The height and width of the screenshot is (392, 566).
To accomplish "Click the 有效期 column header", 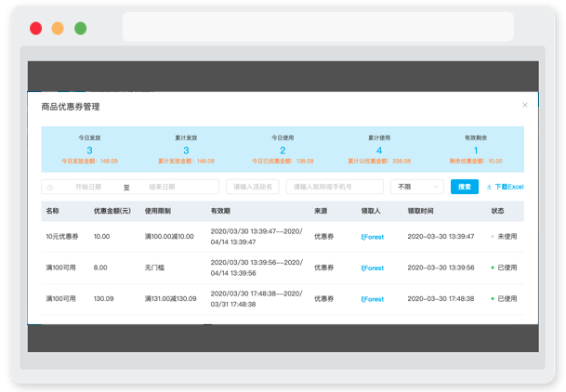I will pos(220,211).
